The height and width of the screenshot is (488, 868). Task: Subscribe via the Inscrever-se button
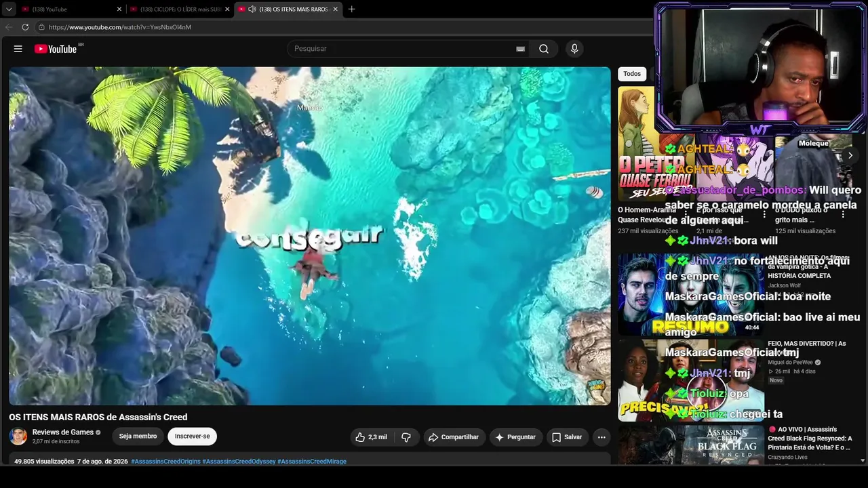click(x=193, y=436)
